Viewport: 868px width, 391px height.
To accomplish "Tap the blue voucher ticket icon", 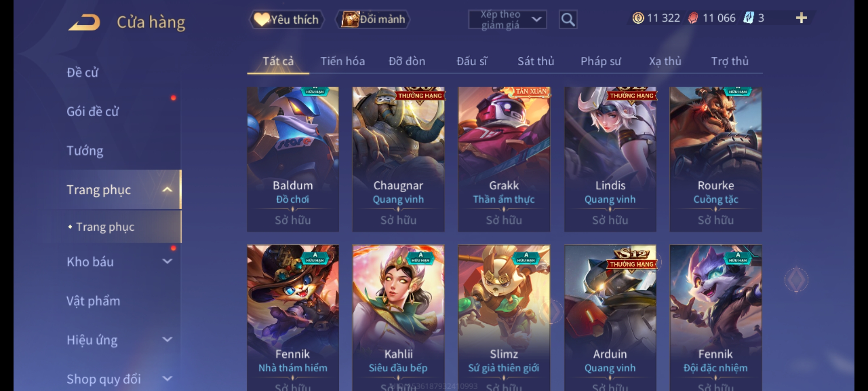I will [748, 18].
